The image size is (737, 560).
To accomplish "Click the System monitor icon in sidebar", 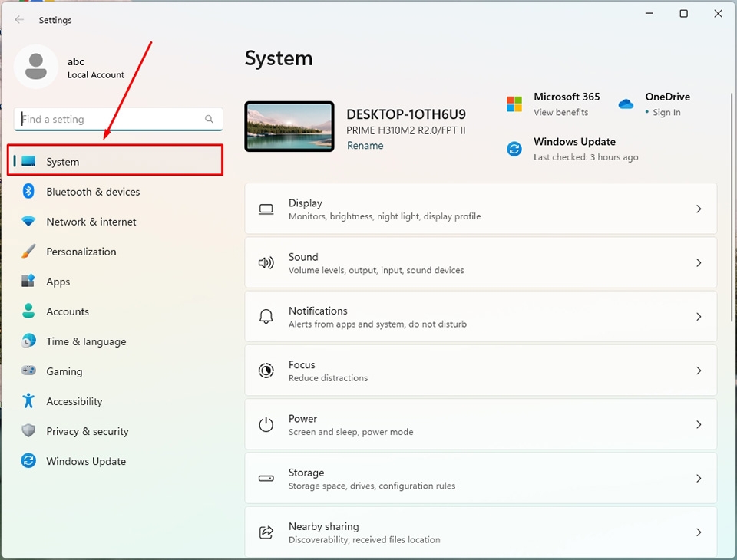I will [x=28, y=161].
